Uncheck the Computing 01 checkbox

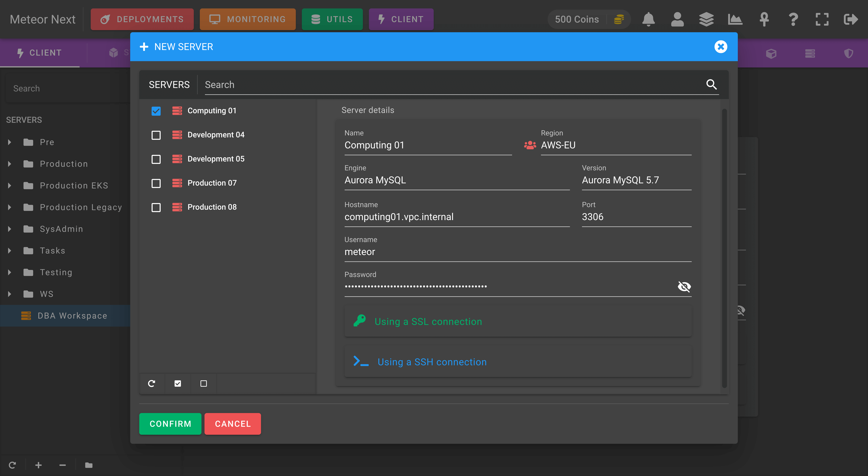click(x=156, y=111)
